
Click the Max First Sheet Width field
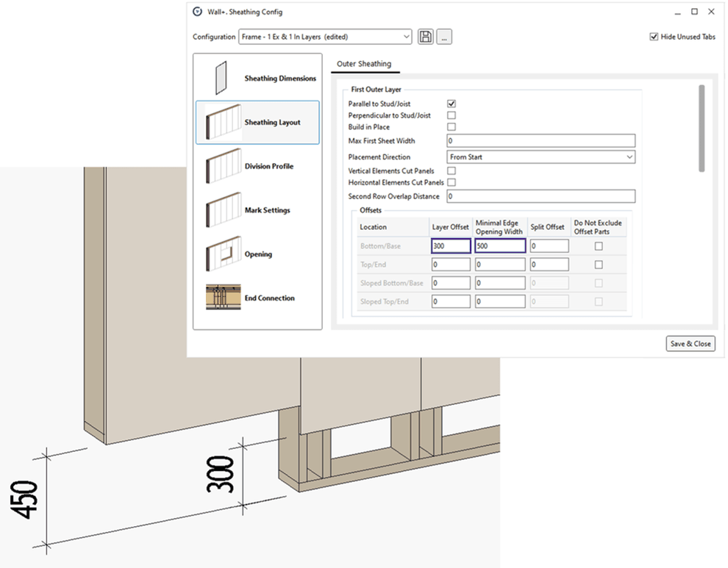tap(541, 140)
